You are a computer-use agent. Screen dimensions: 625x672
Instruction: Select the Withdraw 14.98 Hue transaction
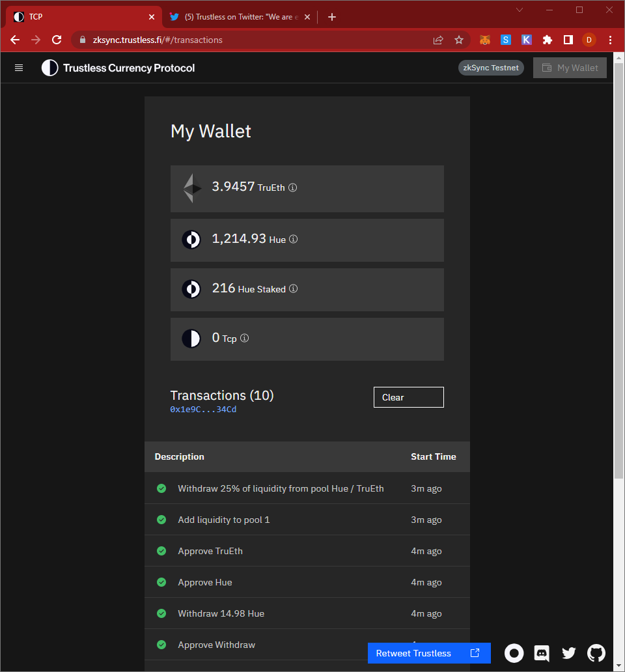[x=307, y=613]
